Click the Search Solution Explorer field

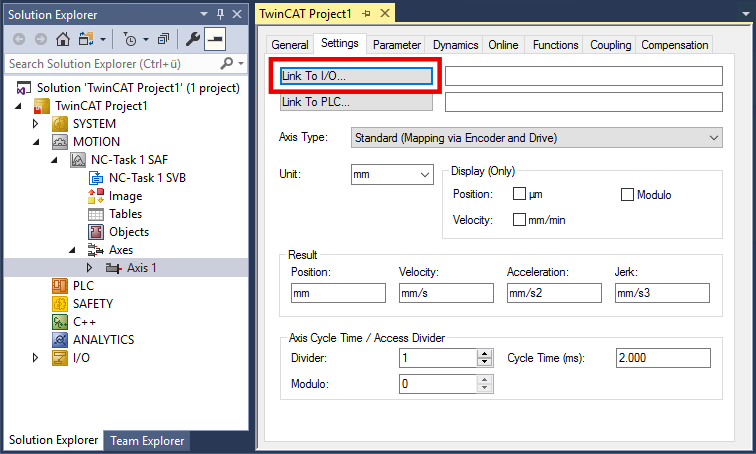point(113,64)
